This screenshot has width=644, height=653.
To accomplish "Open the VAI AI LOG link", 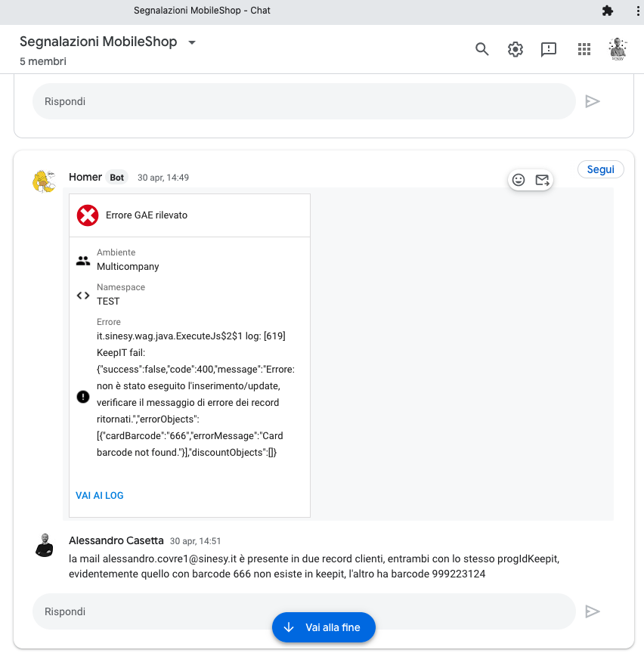I will point(100,496).
